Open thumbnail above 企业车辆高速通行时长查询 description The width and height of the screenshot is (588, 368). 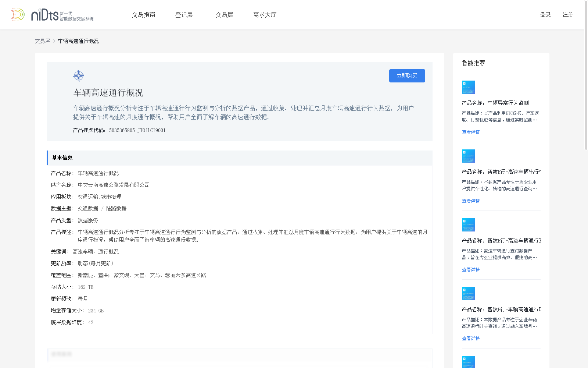[x=469, y=294]
